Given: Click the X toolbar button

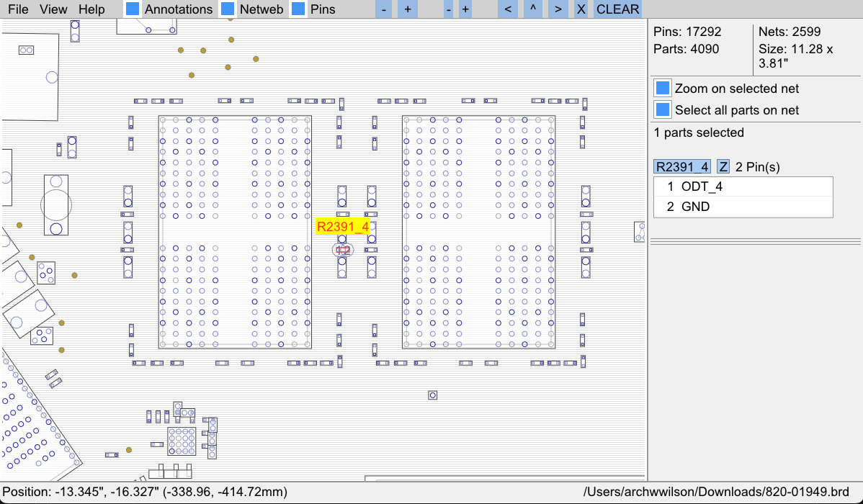Looking at the screenshot, I should coord(581,9).
